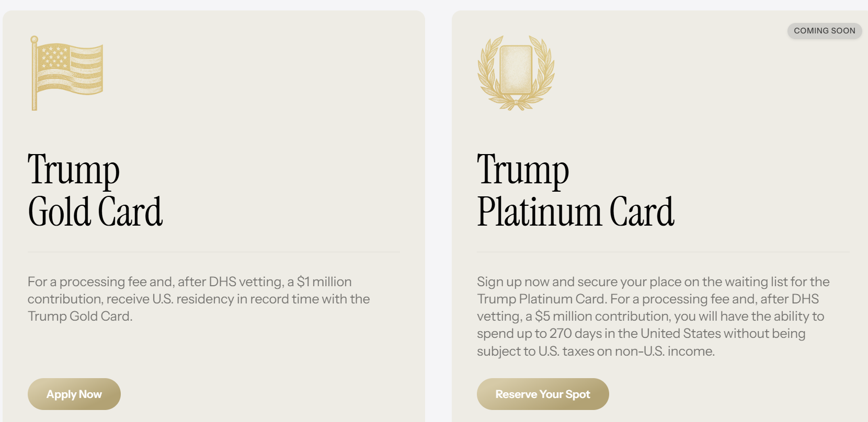
Task: Click the "$1 million" text in the Gold Card description
Action: 324,282
